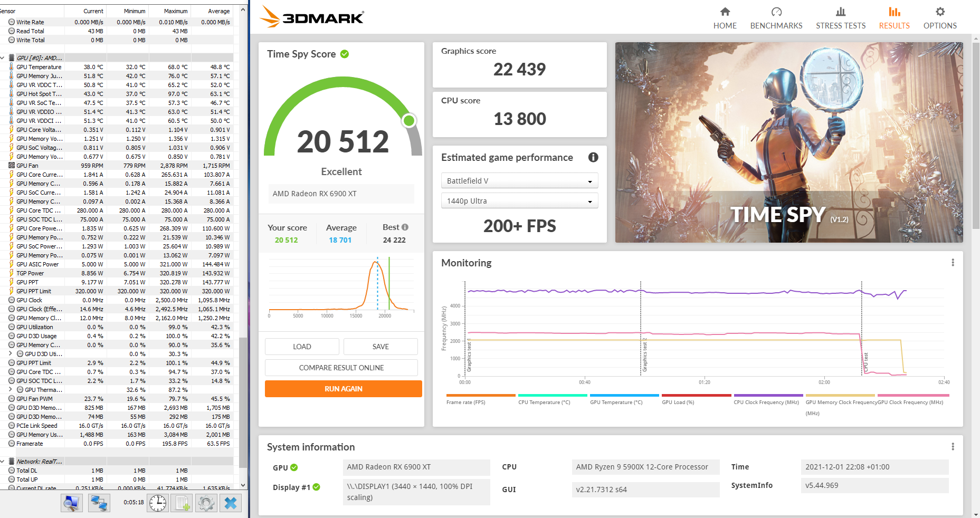Expand the GPU Therma... row
This screenshot has height=518, width=980.
11,390
